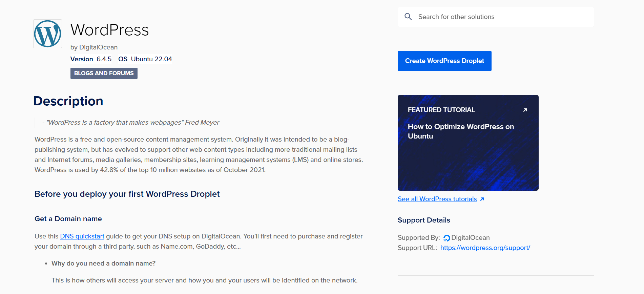
Task: Click the 'Get a Domain name' heading
Action: [68, 219]
